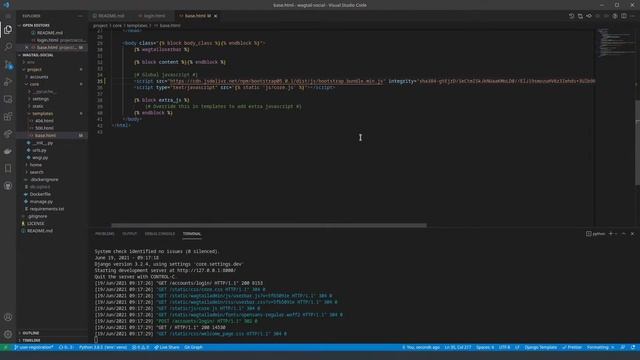
Task: Click the LF end-of-line item
Action: click(517, 347)
